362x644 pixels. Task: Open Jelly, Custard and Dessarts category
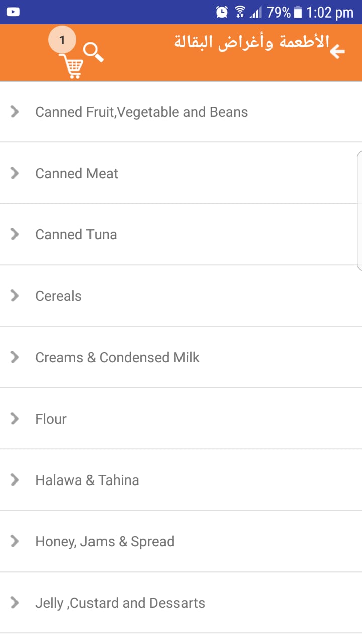120,603
